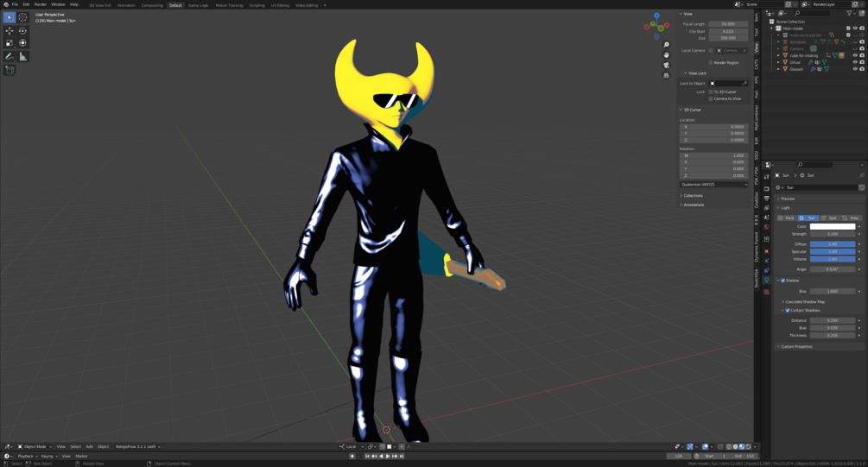Expand the Cascaded Shadow Map subpanel

[804, 302]
